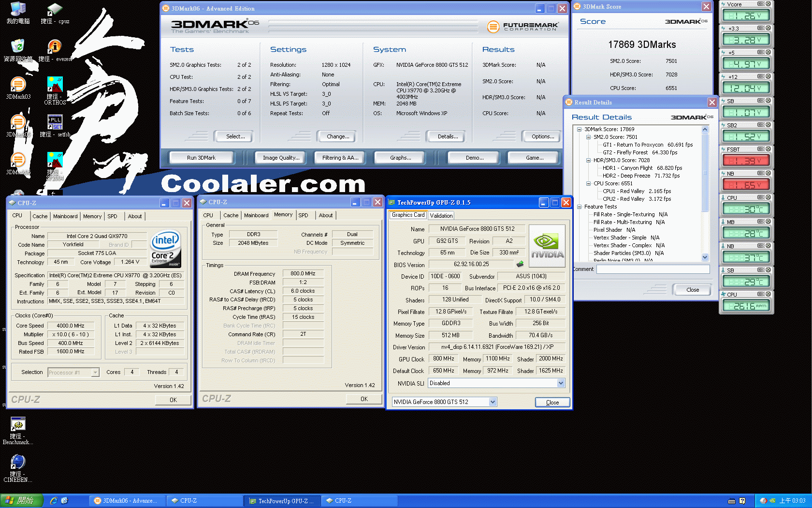The image size is (812, 508).
Task: Click the +12 voltage gadget settings icon
Action: click(x=761, y=76)
